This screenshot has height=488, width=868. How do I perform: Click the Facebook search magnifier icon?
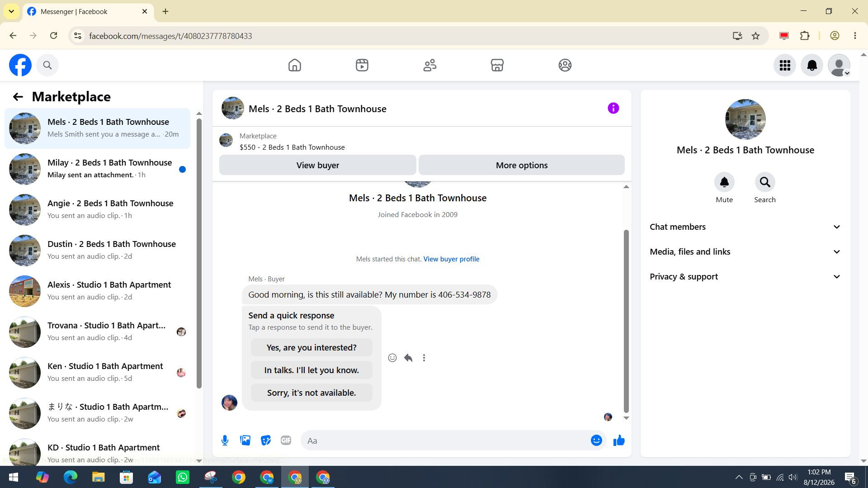pyautogui.click(x=47, y=65)
